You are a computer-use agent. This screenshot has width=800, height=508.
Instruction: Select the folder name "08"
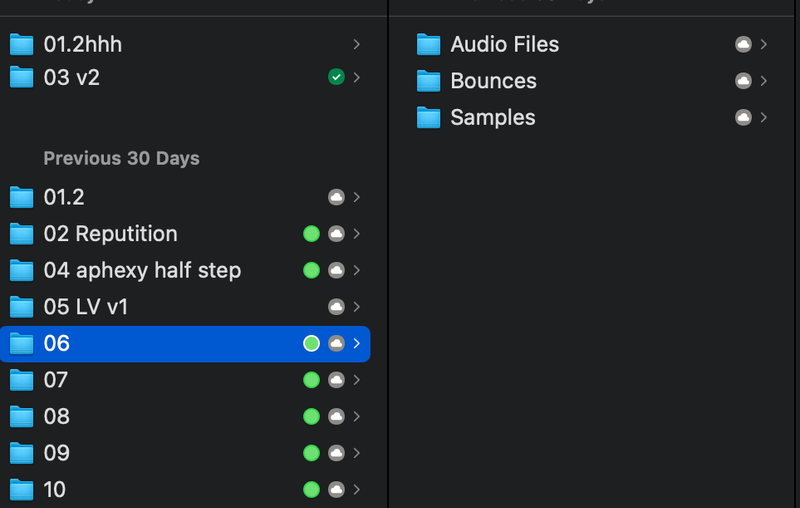pyautogui.click(x=57, y=417)
